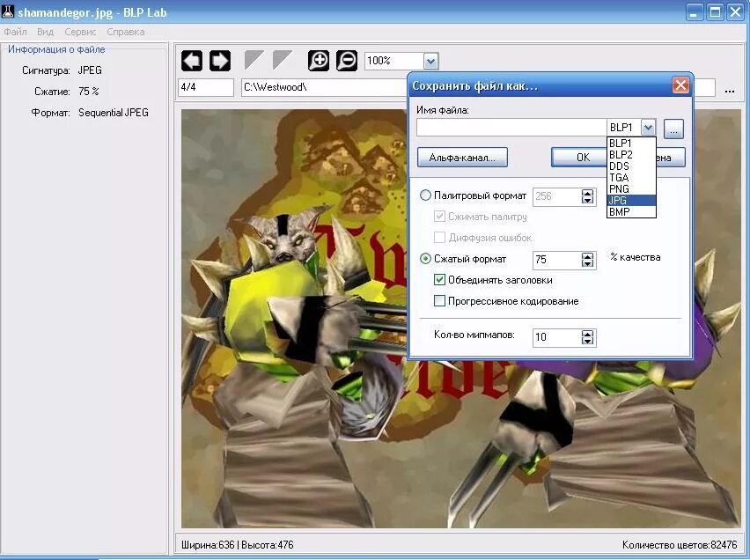
Task: Uncheck Объединять заголовки checkbox
Action: click(x=439, y=280)
